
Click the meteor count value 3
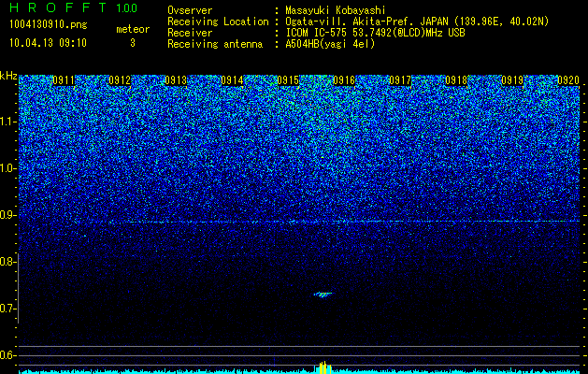click(x=133, y=43)
